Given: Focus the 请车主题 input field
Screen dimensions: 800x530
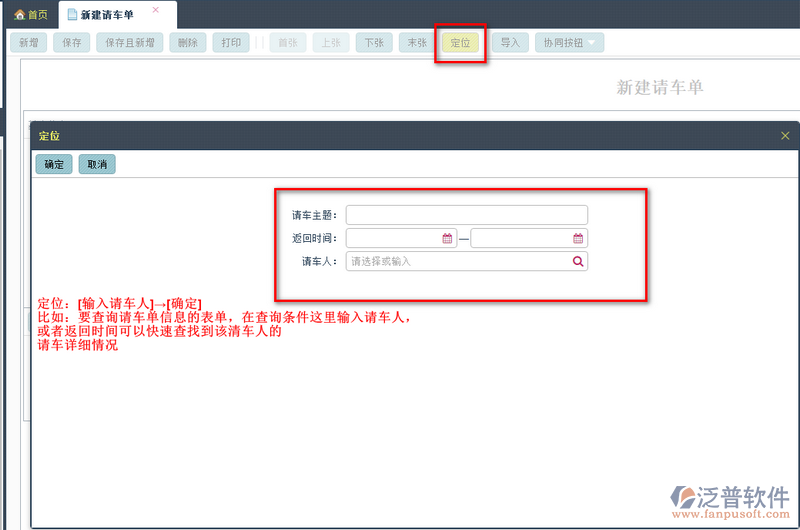Looking at the screenshot, I should click(467, 215).
